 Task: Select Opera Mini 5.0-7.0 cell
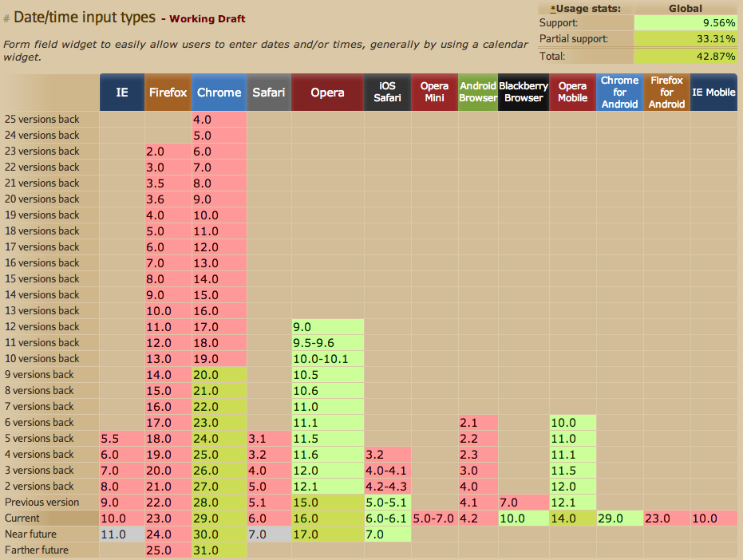click(434, 519)
